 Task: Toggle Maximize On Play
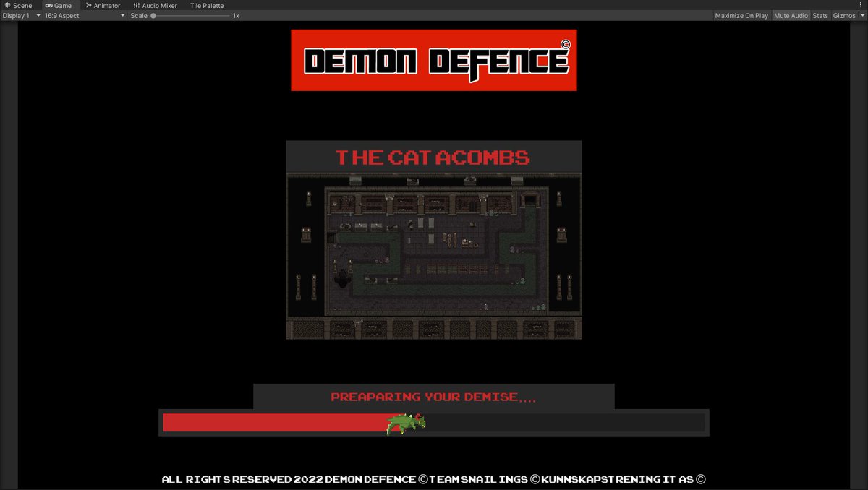(741, 15)
